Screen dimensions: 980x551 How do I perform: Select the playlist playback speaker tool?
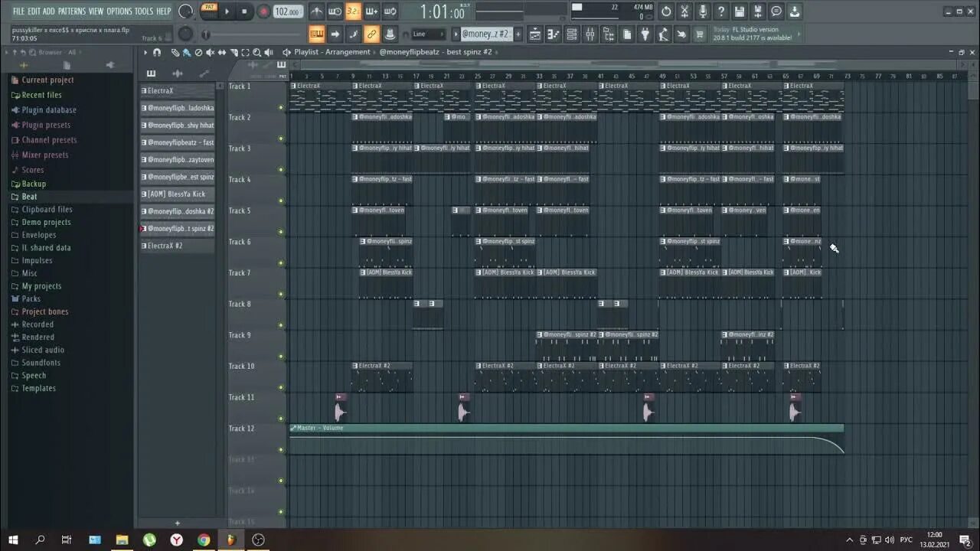tap(268, 52)
